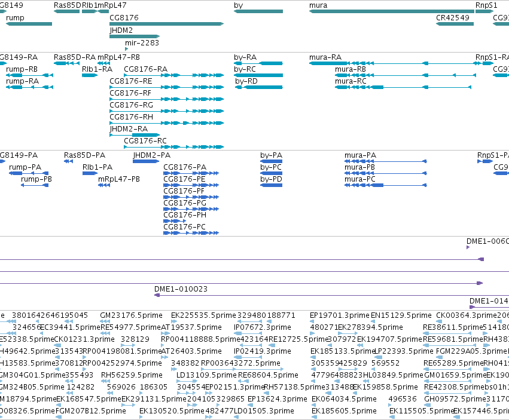Open the by-RD transcript label
509x420 pixels.
point(246,81)
